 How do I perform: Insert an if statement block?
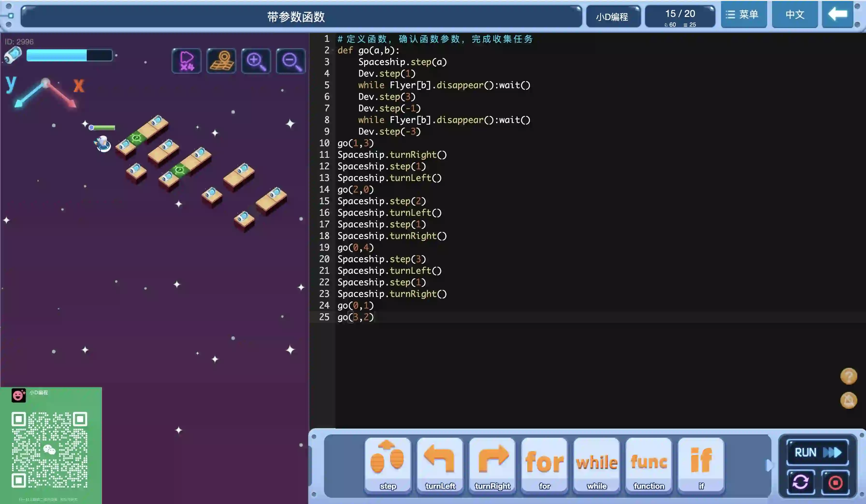coord(701,464)
